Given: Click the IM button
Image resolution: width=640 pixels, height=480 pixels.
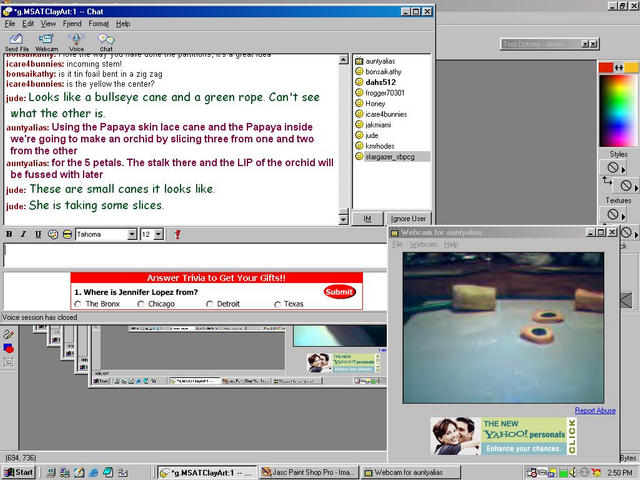Looking at the screenshot, I should pyautogui.click(x=367, y=219).
